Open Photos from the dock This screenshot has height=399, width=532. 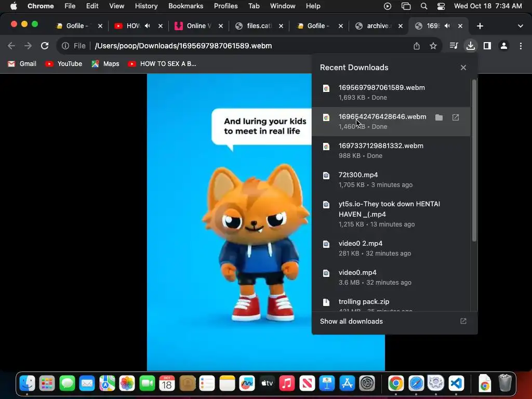pos(127,383)
